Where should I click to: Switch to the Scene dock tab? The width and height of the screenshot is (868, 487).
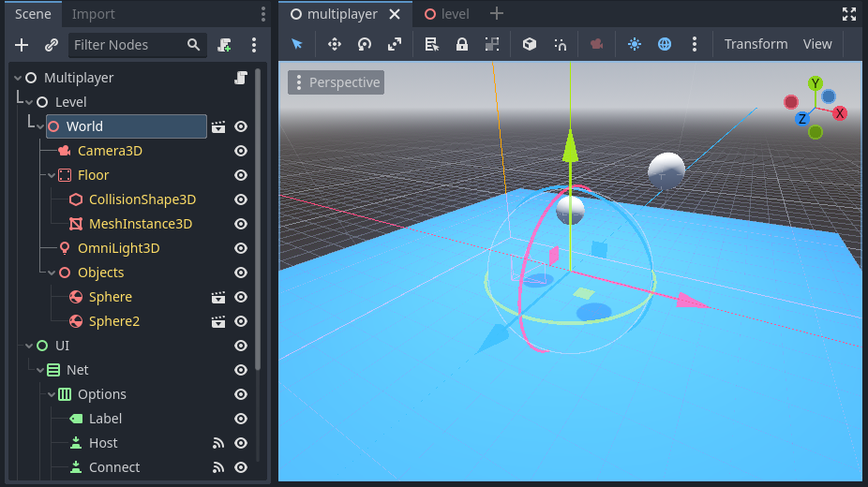pyautogui.click(x=33, y=14)
